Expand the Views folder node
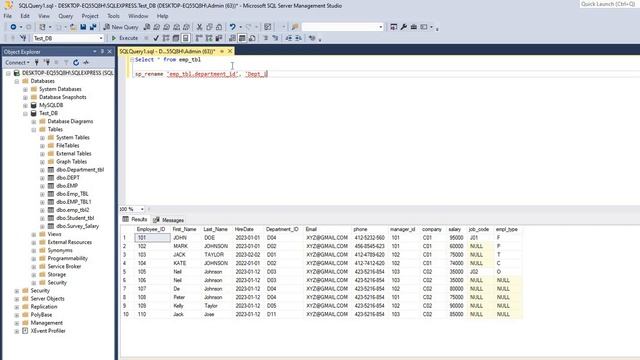Viewport: 640px width, 360px height. (34, 234)
